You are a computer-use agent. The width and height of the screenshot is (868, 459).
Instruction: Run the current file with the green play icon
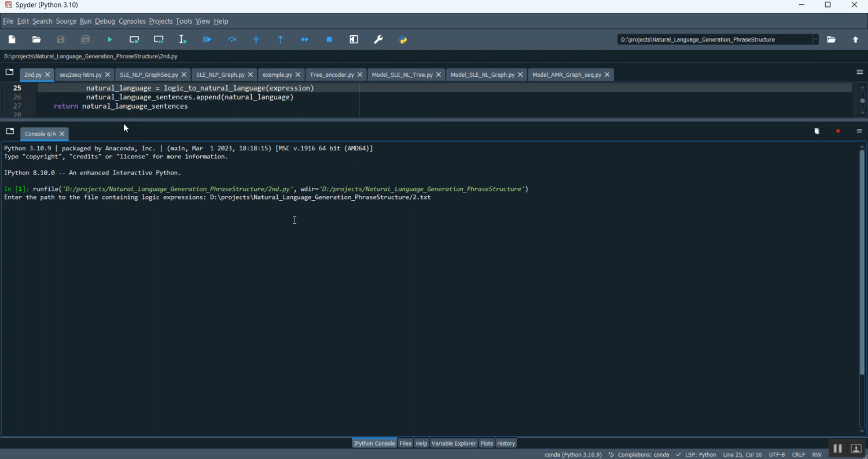coord(110,40)
